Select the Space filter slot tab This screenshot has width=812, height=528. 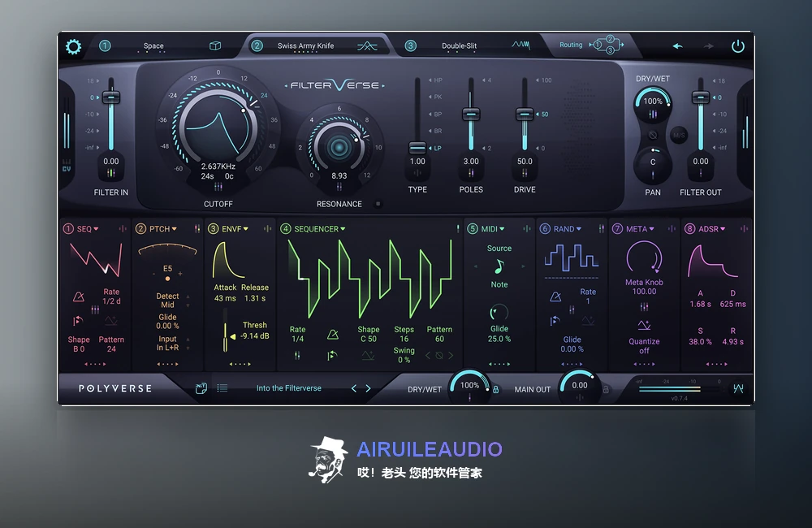pos(153,45)
